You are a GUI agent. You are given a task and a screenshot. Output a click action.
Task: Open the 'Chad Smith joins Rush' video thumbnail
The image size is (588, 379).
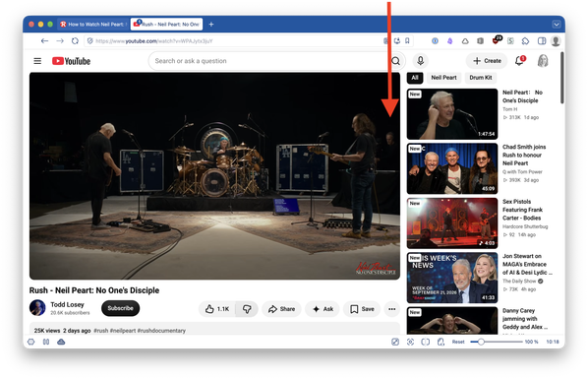point(452,168)
